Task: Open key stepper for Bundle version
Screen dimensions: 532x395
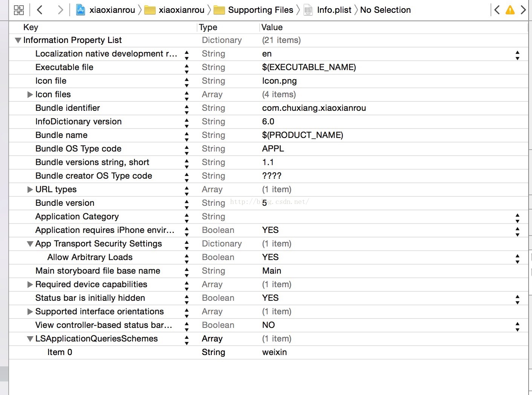Action: 187,205
